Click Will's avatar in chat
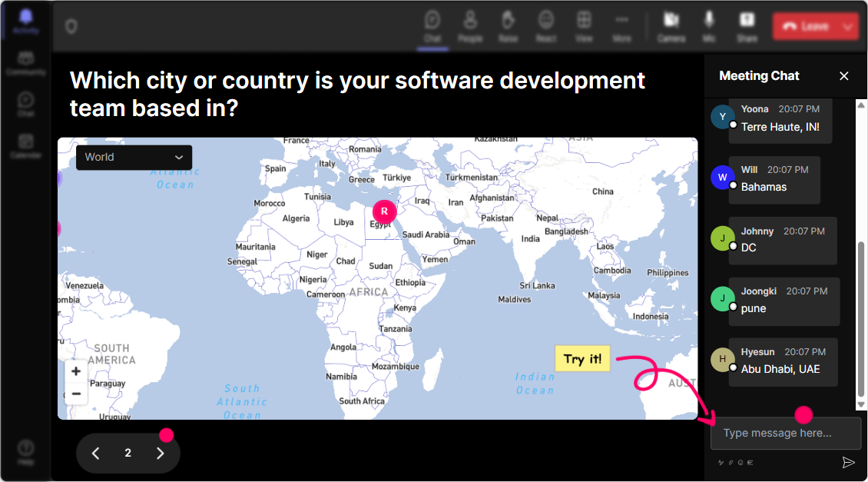868x482 pixels. click(x=722, y=178)
